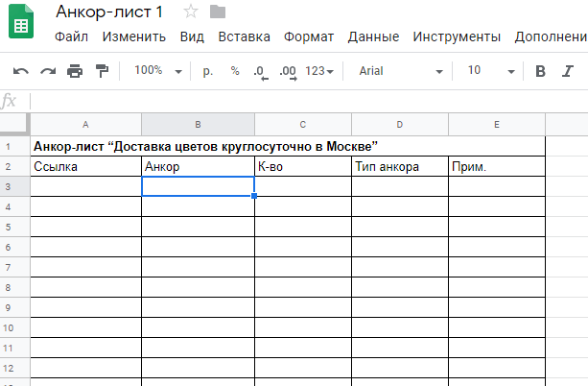Format as currency with р. button
Image resolution: width=588 pixels, height=386 pixels.
click(208, 71)
